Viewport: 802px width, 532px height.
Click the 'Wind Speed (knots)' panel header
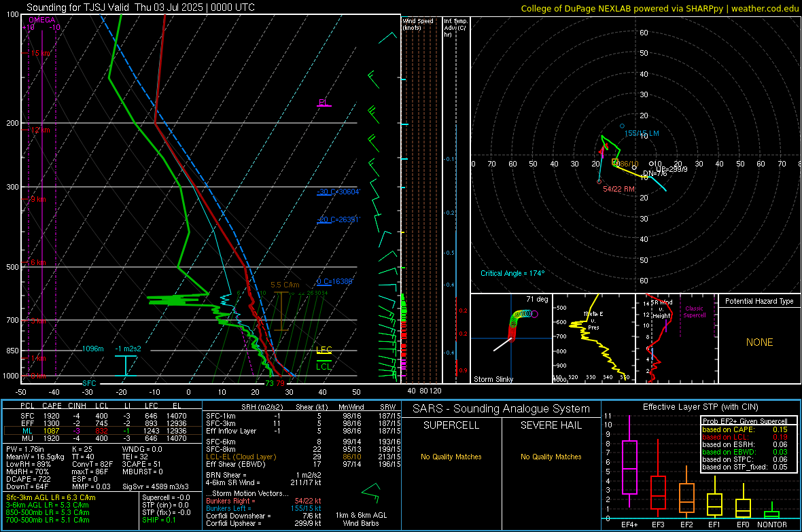418,24
